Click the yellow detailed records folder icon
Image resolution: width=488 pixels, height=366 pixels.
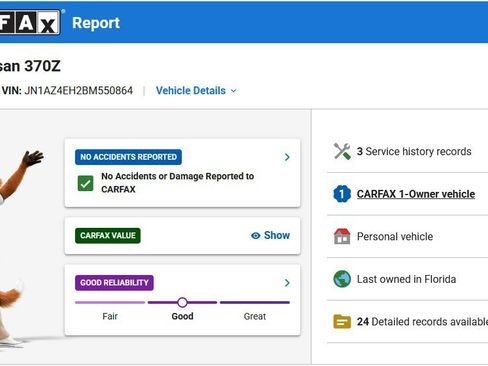pos(342,322)
